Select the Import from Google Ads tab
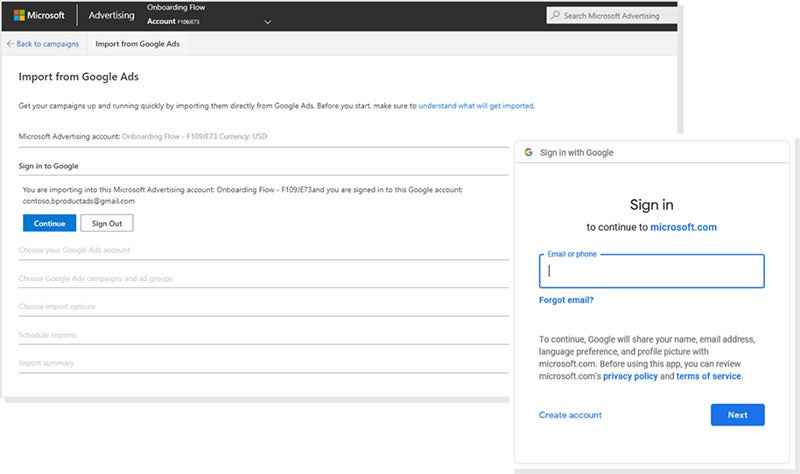Viewport: 800px width, 474px height. point(137,44)
